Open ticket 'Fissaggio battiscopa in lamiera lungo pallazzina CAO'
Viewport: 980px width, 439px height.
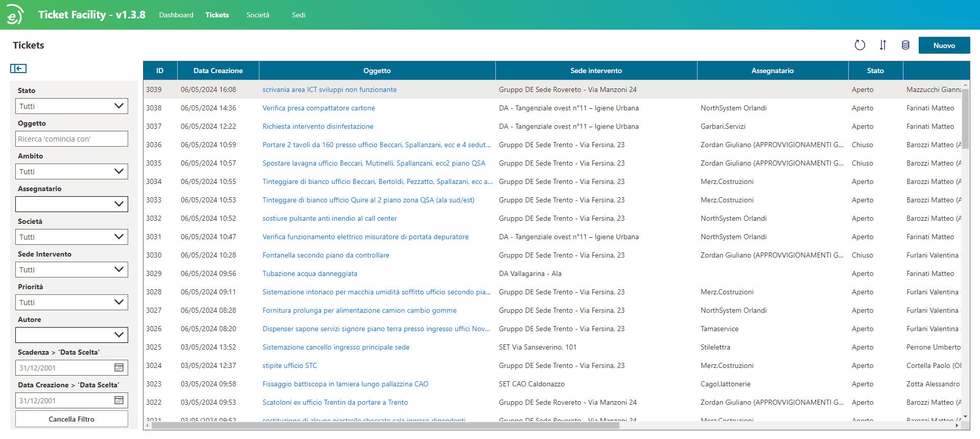(345, 384)
